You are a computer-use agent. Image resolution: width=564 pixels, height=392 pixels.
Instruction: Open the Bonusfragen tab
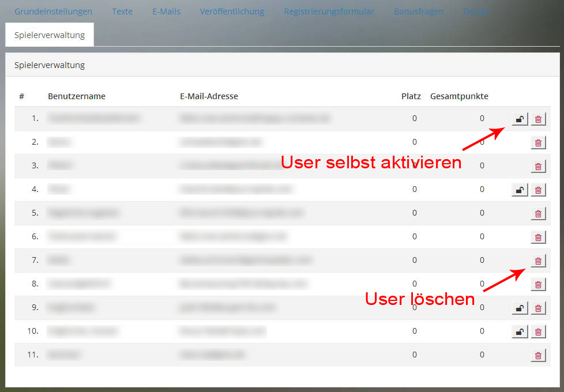tap(419, 12)
